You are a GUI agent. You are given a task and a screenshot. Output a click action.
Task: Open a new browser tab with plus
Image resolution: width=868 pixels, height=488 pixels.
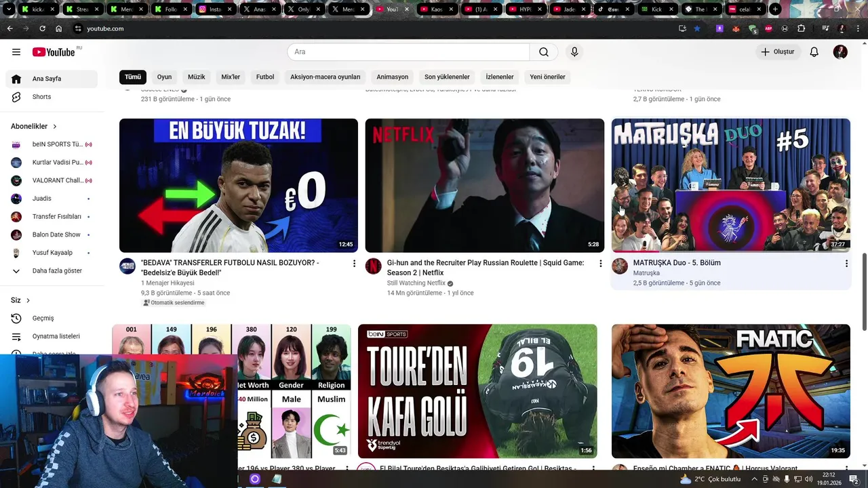click(775, 9)
